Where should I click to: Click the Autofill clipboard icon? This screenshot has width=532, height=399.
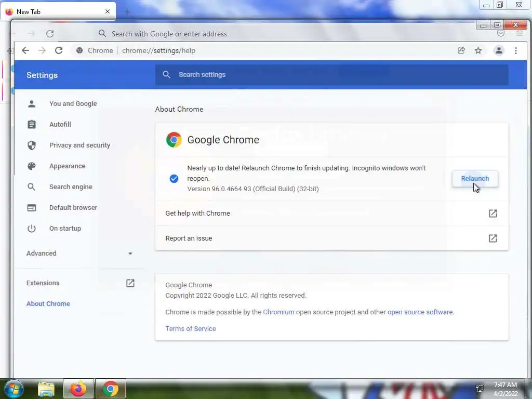coord(32,124)
